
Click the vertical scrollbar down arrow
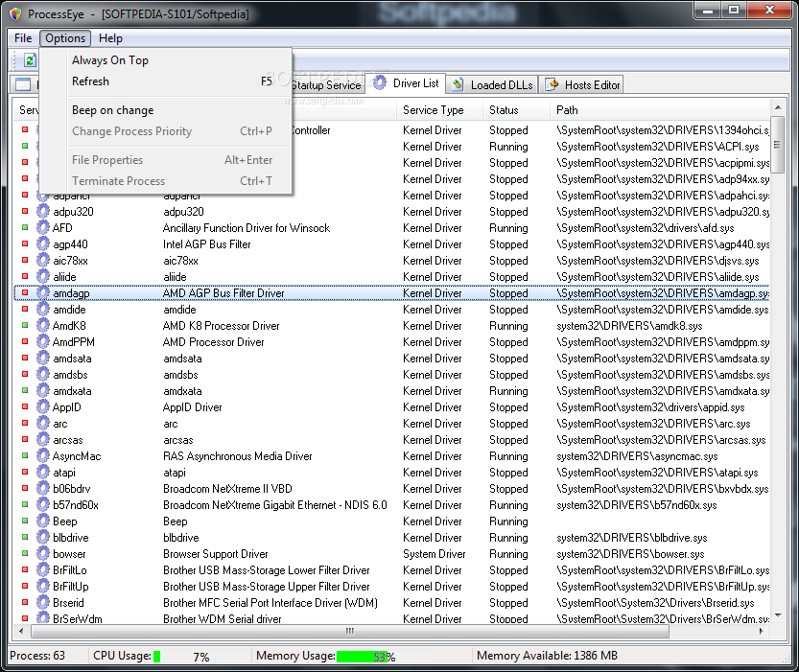point(778,616)
